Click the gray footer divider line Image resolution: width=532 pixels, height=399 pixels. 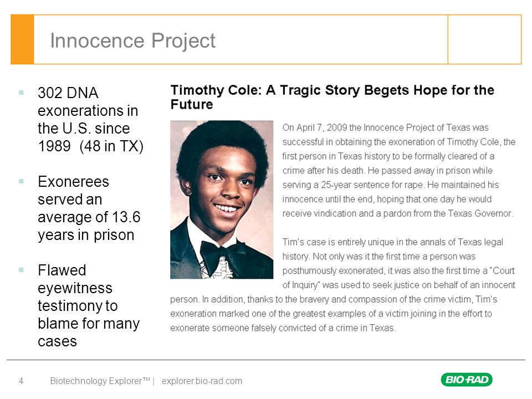[x=266, y=360]
